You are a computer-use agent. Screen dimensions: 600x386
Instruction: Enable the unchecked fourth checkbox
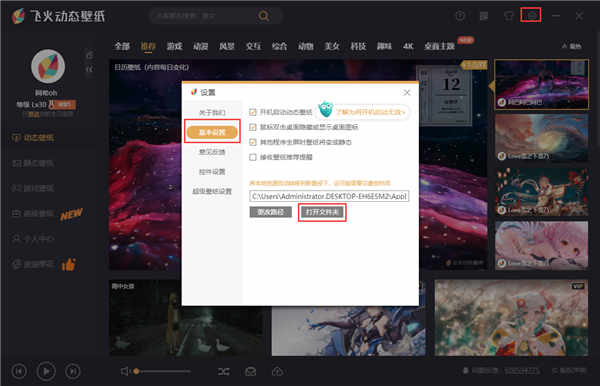(x=253, y=157)
